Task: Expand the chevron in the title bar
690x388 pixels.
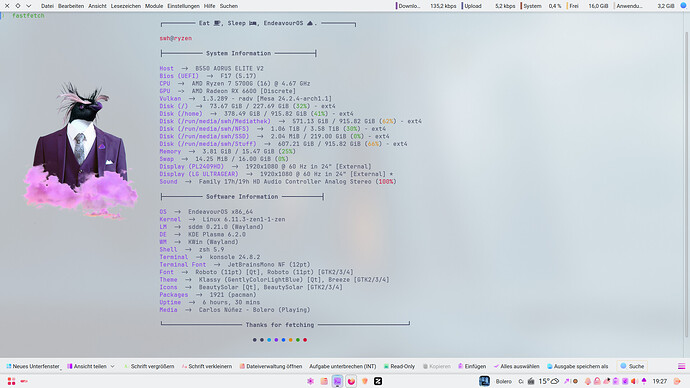Action: click(29, 6)
